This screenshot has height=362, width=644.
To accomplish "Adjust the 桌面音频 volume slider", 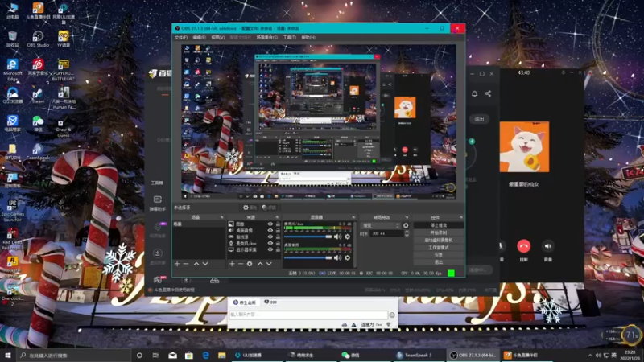I will 308,257.
